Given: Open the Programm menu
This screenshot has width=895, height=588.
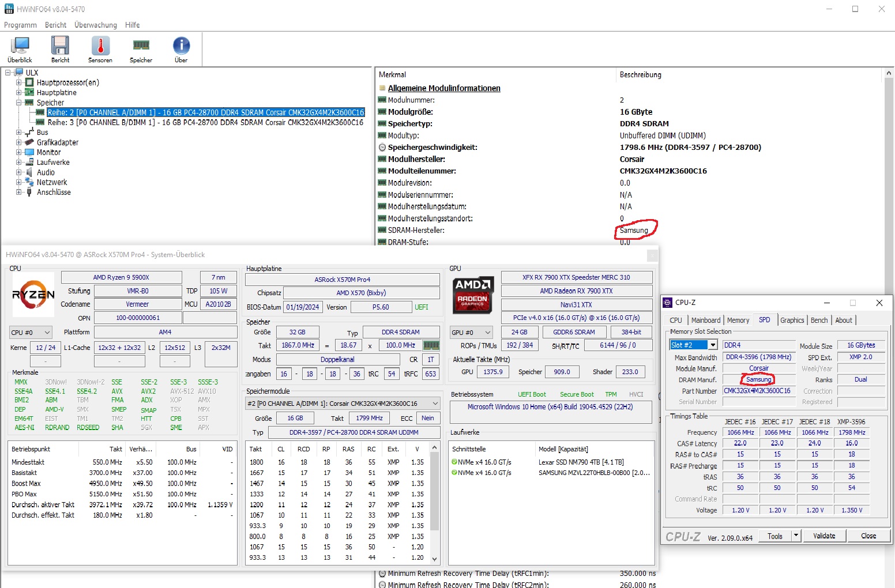Looking at the screenshot, I should [20, 25].
